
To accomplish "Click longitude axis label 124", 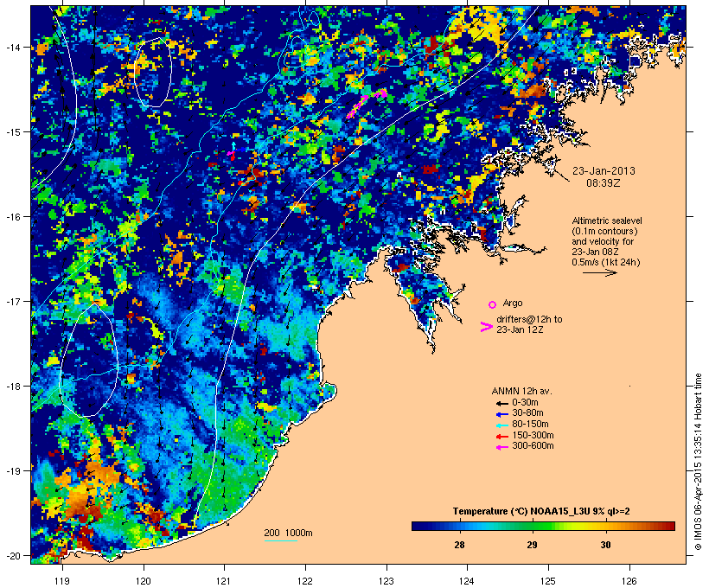I will click(468, 581).
